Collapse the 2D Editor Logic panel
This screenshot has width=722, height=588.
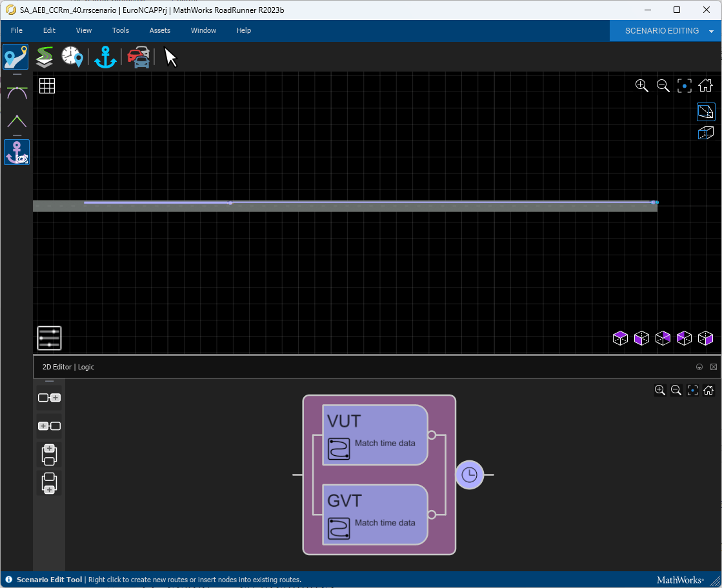(x=699, y=367)
